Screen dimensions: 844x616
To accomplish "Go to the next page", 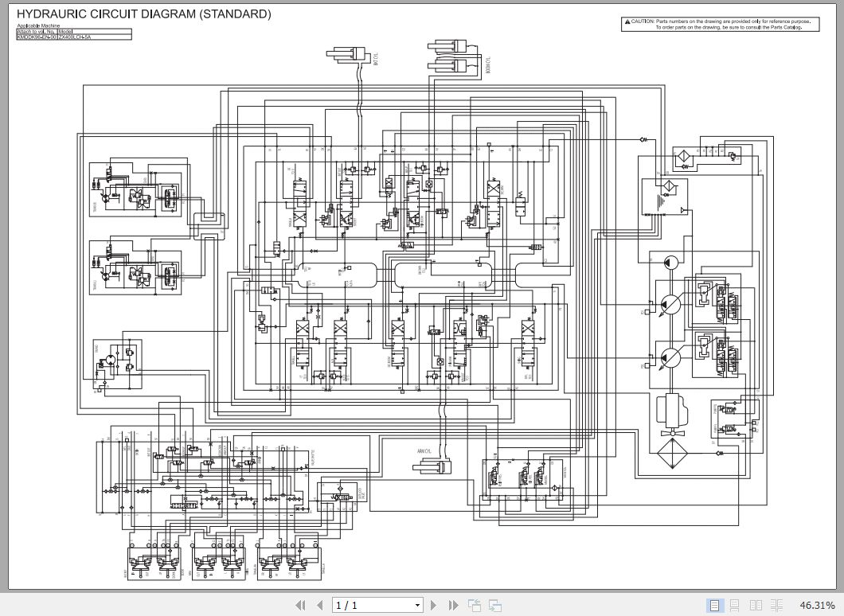I will 434,605.
